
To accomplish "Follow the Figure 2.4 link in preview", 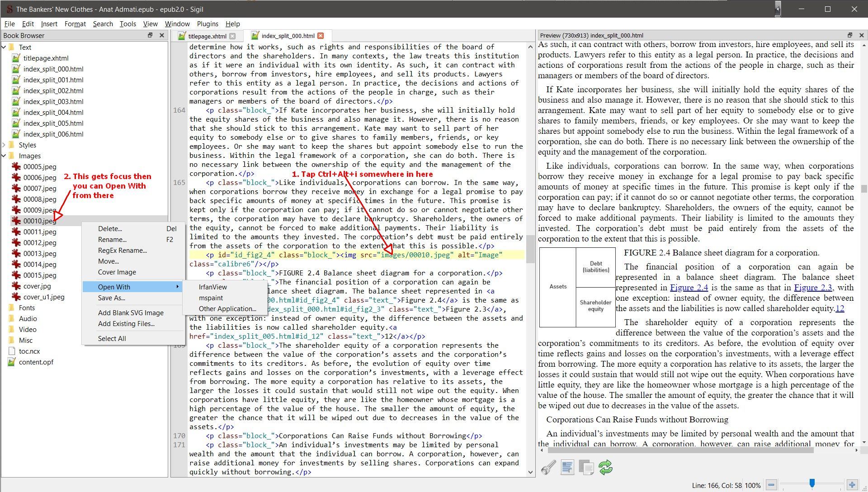I will coord(689,288).
